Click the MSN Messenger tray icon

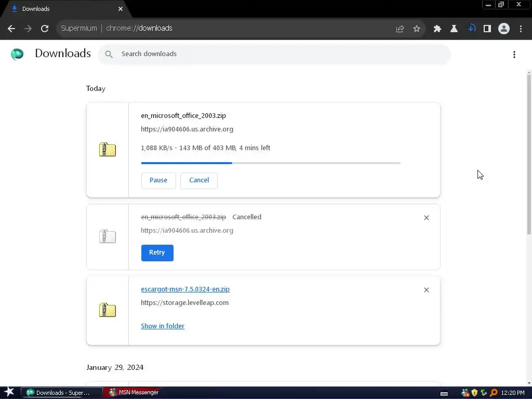tap(465, 393)
